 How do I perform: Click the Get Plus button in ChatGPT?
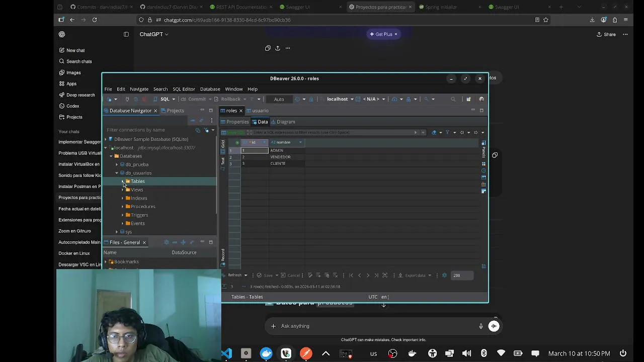click(383, 34)
